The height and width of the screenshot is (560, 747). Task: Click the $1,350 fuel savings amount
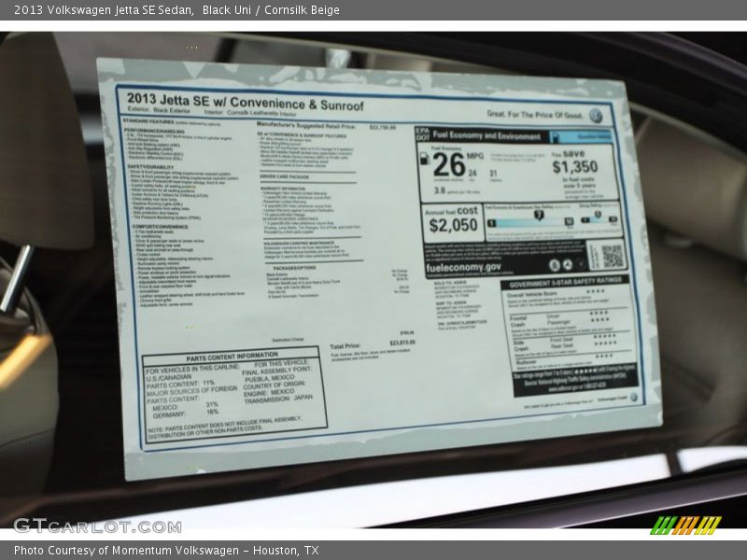[574, 167]
